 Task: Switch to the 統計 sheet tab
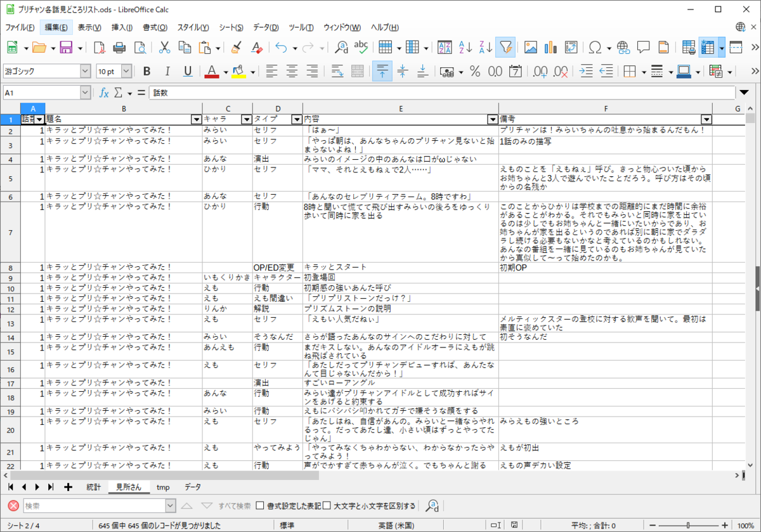click(93, 487)
